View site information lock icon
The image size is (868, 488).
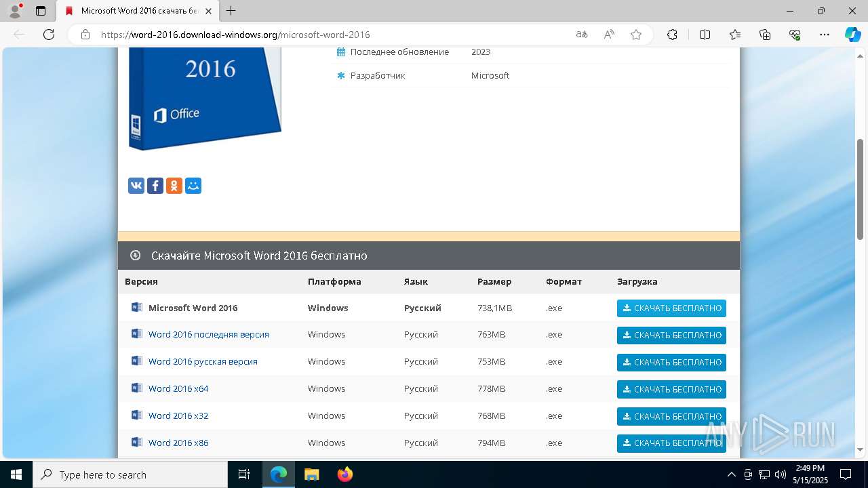[x=85, y=35]
